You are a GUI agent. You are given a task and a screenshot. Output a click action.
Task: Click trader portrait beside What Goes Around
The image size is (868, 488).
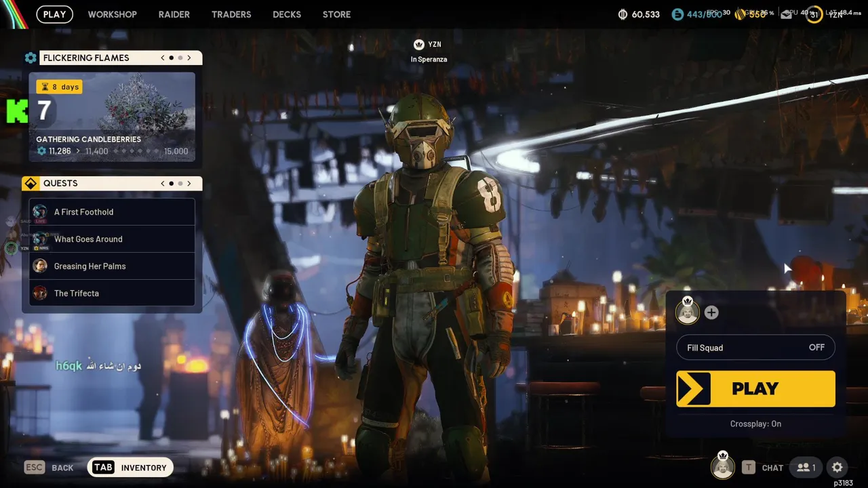click(40, 239)
